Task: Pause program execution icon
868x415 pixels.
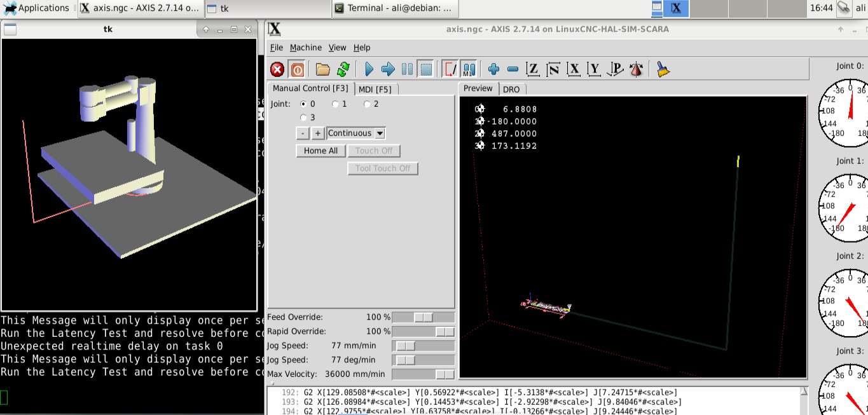Action: [x=407, y=69]
